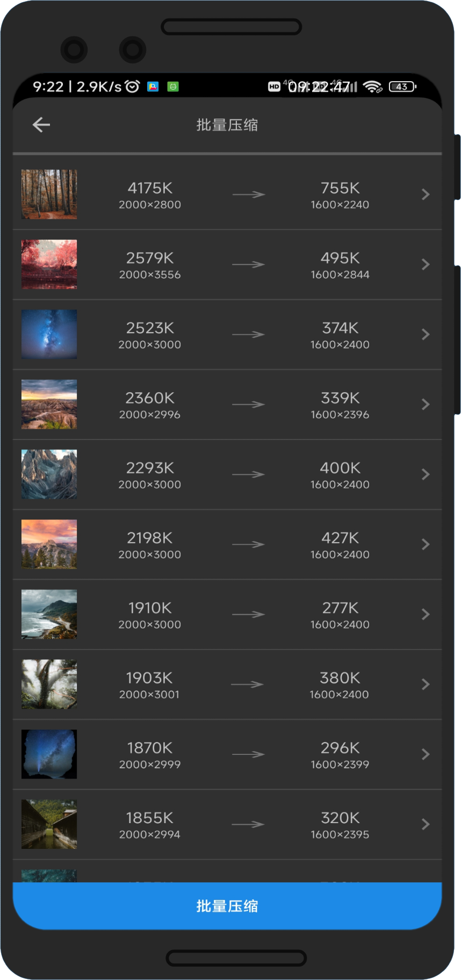Tap the green app notification icon

point(173,87)
